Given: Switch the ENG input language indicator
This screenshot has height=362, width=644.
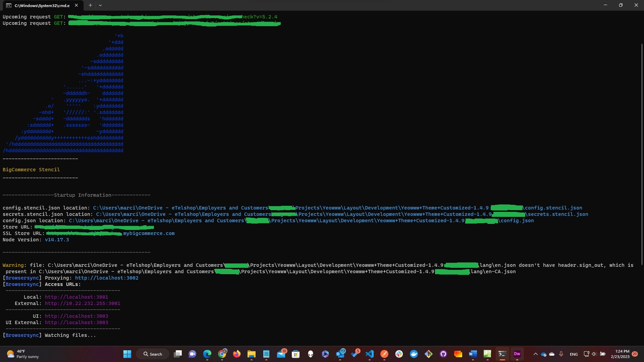Looking at the screenshot, I should (574, 354).
